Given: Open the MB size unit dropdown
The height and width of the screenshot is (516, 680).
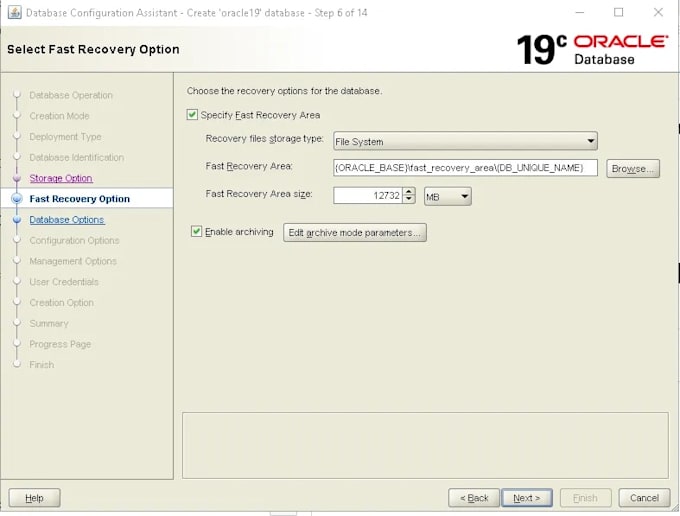Looking at the screenshot, I should tap(448, 196).
